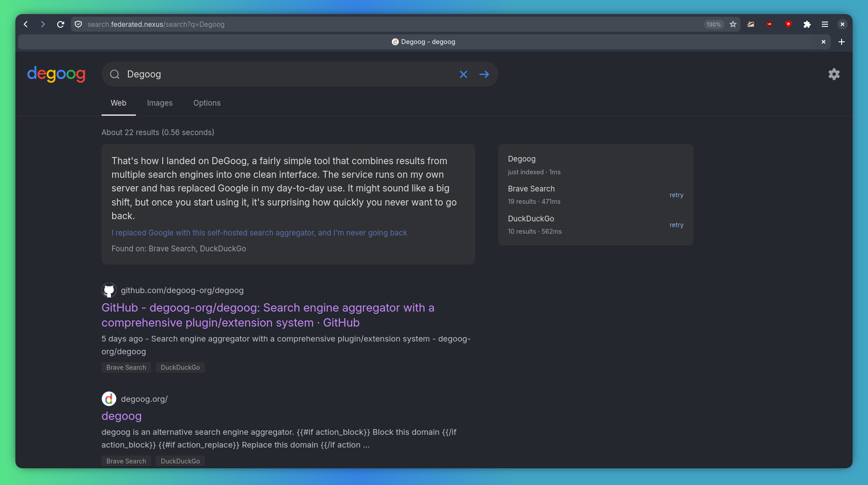Go forward to next page

pyautogui.click(x=43, y=24)
